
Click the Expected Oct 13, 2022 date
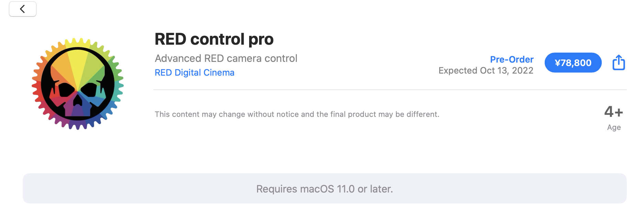tap(486, 70)
